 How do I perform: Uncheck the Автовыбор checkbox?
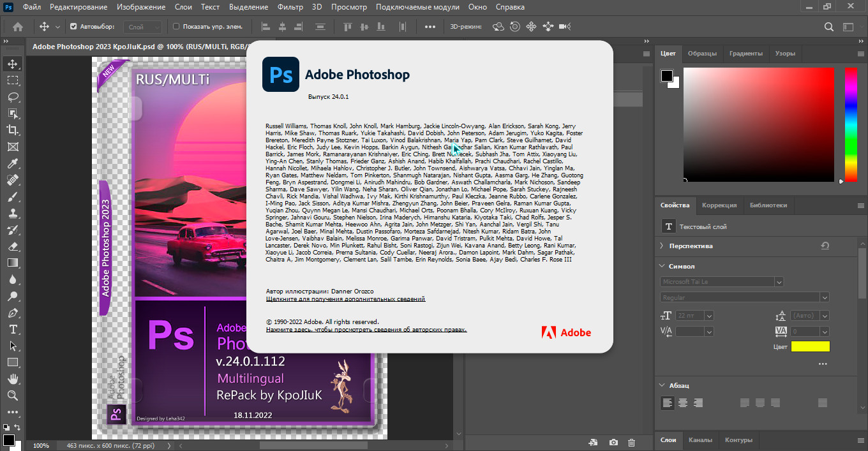tap(73, 27)
